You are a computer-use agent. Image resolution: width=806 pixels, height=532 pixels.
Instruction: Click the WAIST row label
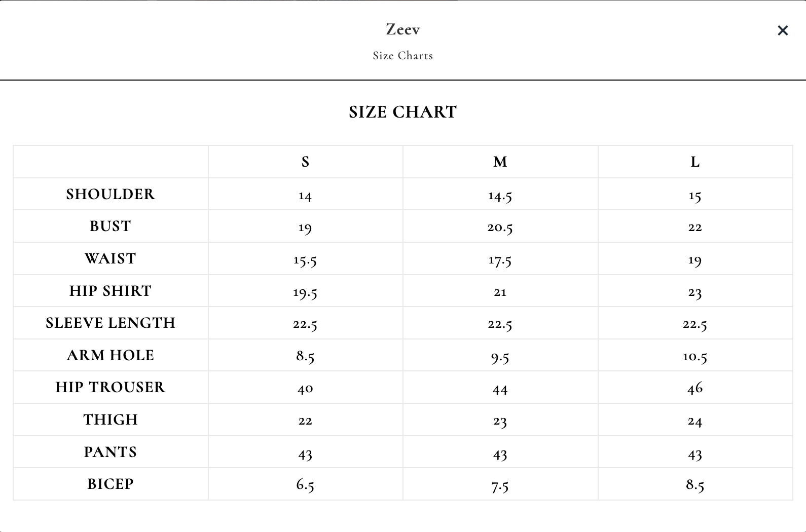pos(111,258)
